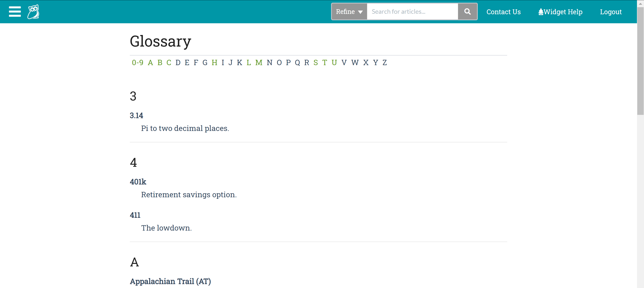Open the hamburger menu
The image size is (644, 288).
pos(15,12)
